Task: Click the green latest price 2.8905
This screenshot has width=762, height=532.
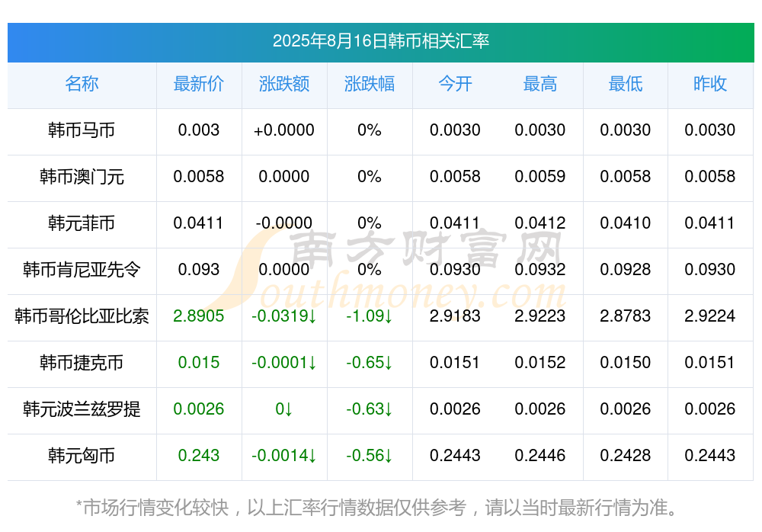Action: (x=198, y=316)
